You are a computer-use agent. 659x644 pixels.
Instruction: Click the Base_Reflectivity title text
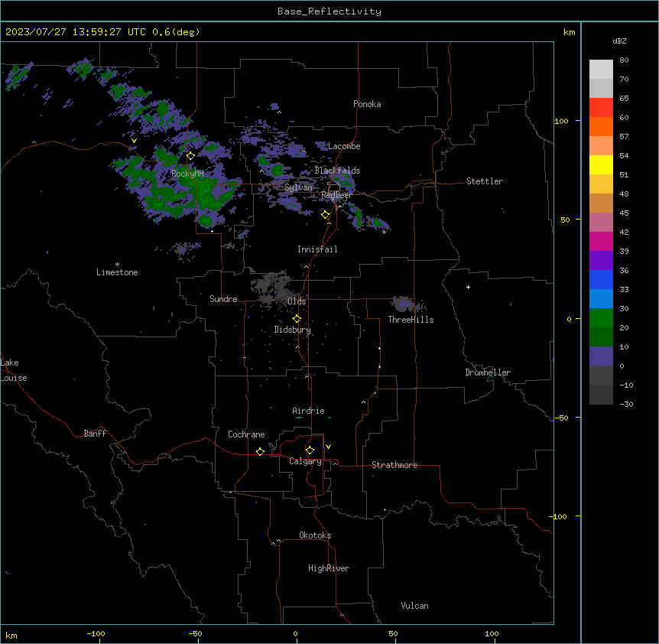coord(329,11)
